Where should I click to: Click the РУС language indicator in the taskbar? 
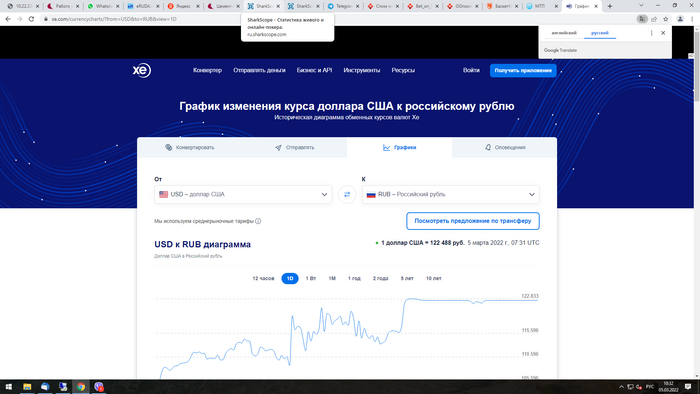click(650, 387)
